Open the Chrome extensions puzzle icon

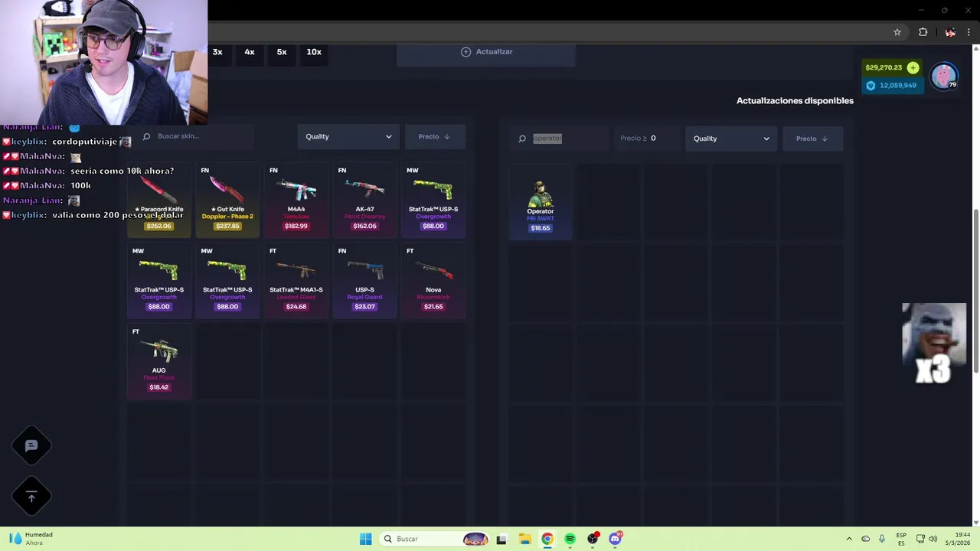click(x=923, y=32)
